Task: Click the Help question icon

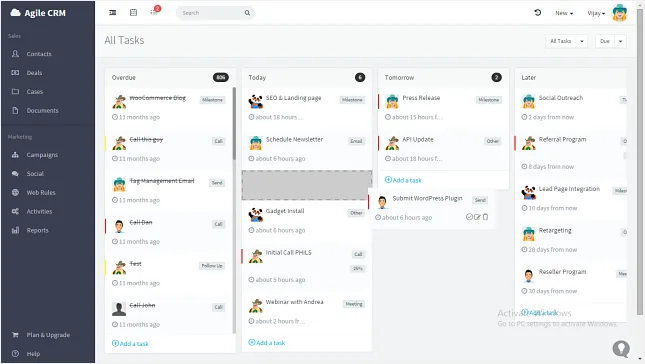Action: pyautogui.click(x=15, y=354)
